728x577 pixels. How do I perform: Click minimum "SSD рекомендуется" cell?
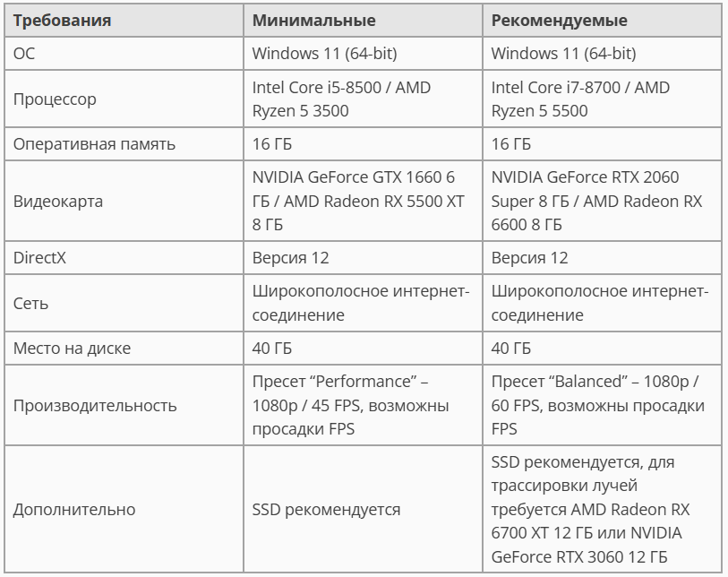[x=326, y=510]
